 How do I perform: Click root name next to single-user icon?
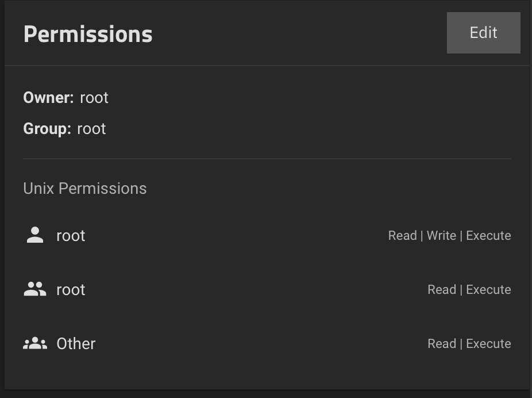71,236
